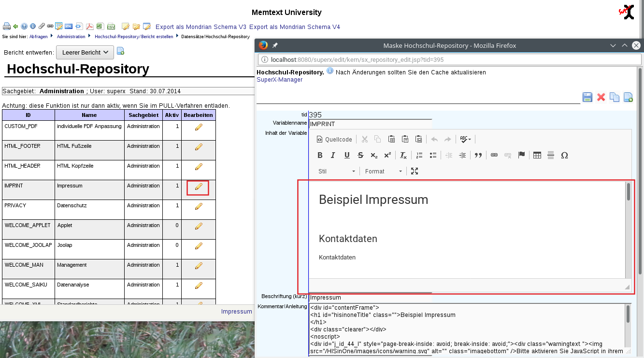Maximize the editor with the expand icon

pyautogui.click(x=415, y=171)
